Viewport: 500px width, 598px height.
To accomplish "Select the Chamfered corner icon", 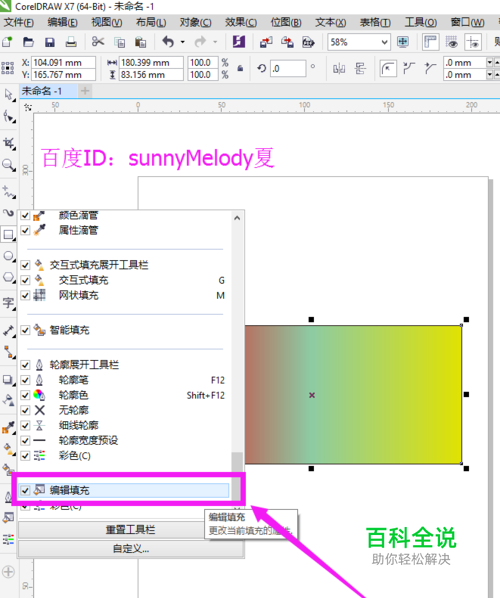I will pyautogui.click(x=430, y=68).
